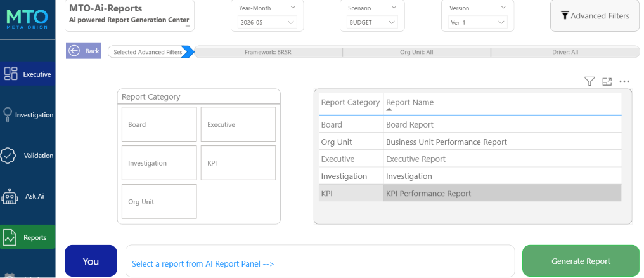Click the You button
The image size is (644, 278).
click(x=91, y=261)
